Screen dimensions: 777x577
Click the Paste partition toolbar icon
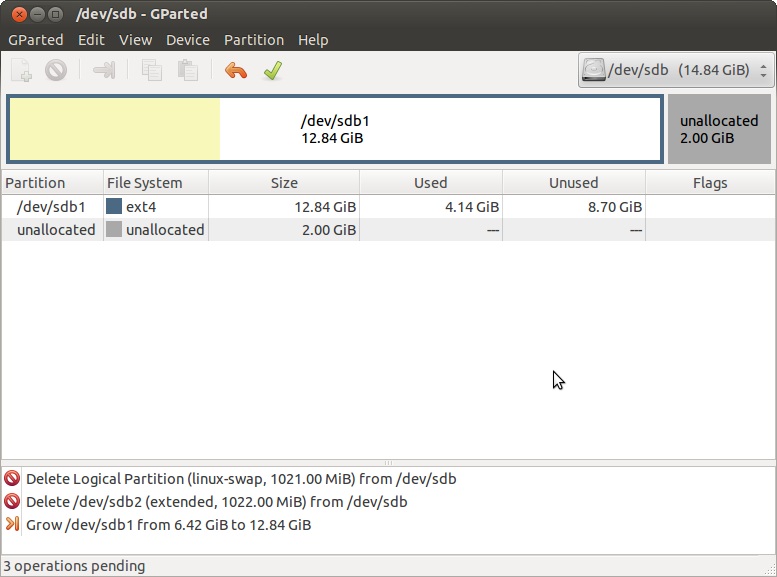pyautogui.click(x=188, y=70)
